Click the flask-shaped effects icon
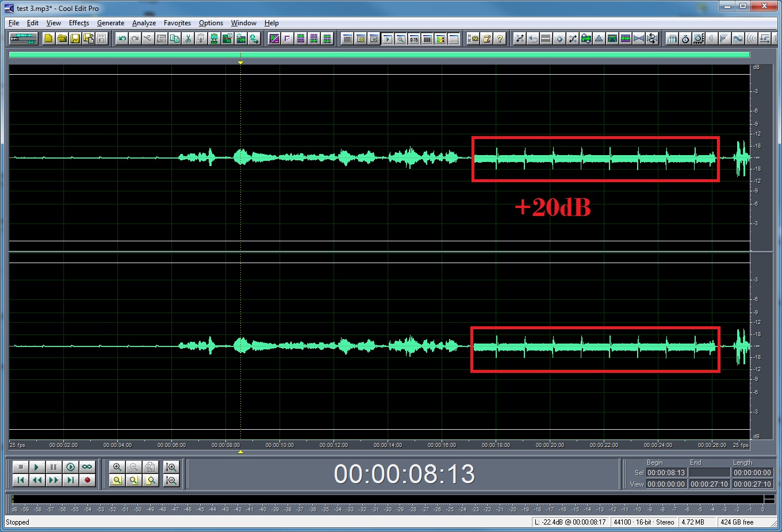Screen dimensions: 782x532 [x=599, y=38]
